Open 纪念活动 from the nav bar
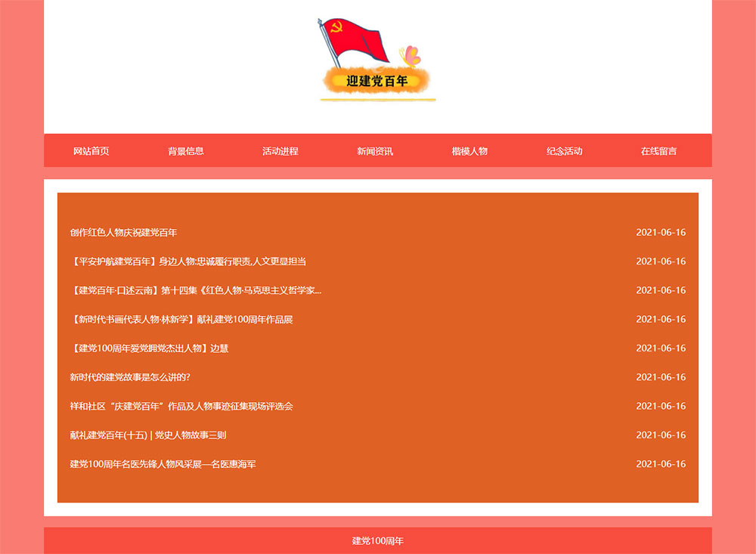Viewport: 756px width, 554px height. (x=564, y=151)
